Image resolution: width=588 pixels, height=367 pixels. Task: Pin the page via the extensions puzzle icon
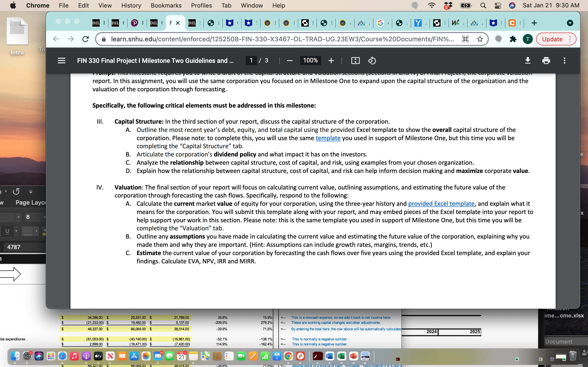513,39
